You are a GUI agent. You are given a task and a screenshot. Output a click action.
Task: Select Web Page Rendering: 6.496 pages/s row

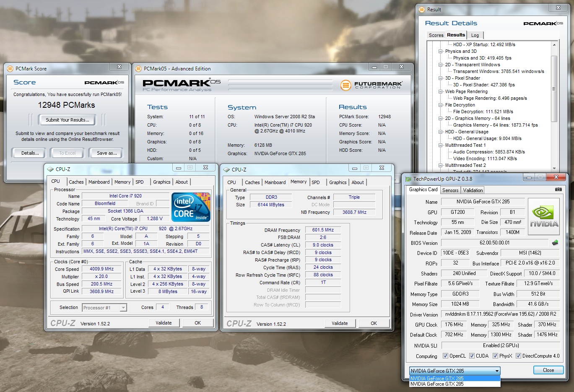point(490,98)
